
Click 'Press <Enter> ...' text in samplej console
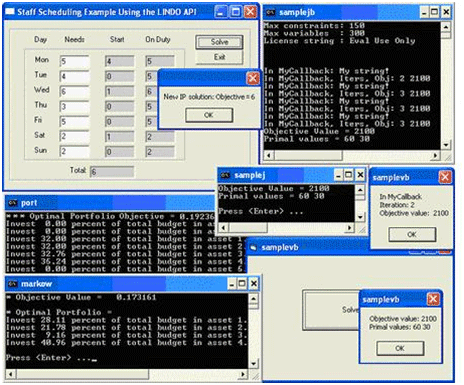261,211
